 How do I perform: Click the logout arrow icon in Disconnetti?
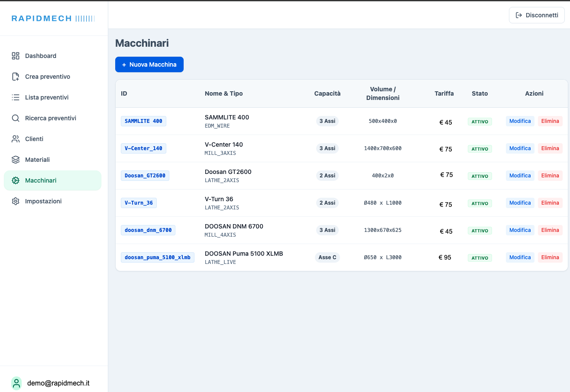point(519,15)
